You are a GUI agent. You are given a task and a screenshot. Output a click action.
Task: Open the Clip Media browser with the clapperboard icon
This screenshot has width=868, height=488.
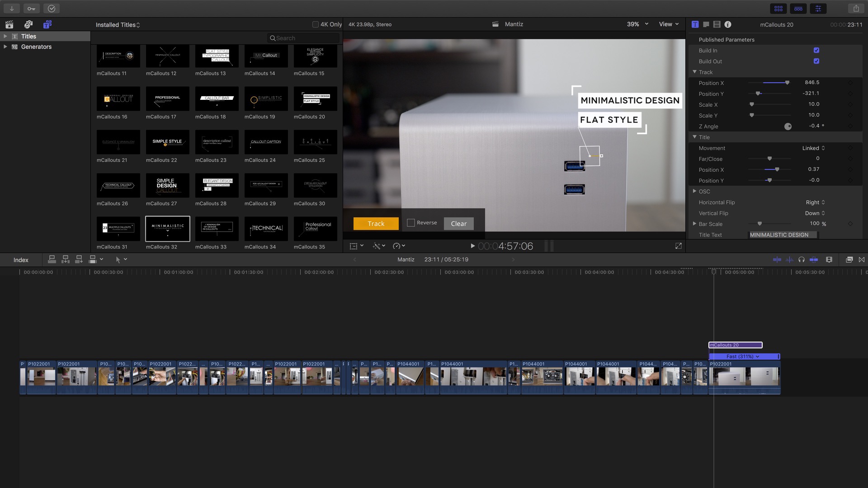click(x=9, y=24)
